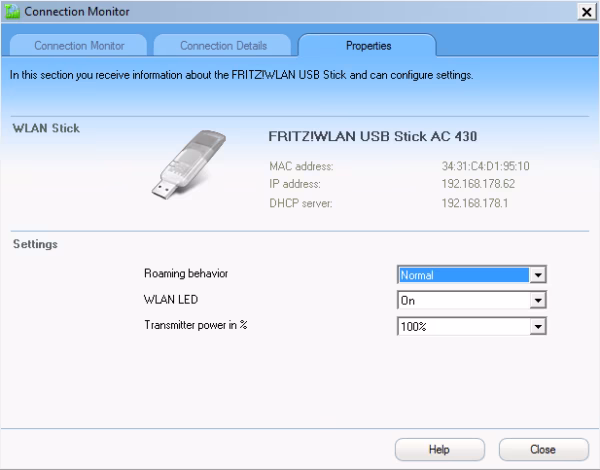Click DHCP server value 192.168.178.1
Viewport: 600px width, 470px height.
click(x=474, y=203)
